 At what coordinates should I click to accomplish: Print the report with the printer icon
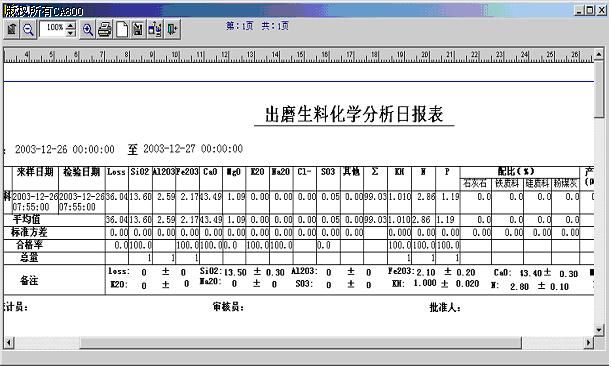[105, 29]
